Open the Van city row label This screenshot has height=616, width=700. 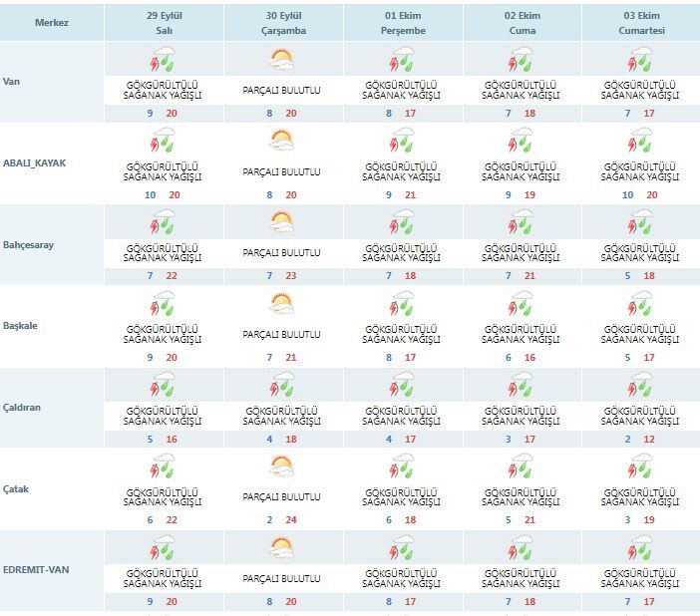pos(11,82)
